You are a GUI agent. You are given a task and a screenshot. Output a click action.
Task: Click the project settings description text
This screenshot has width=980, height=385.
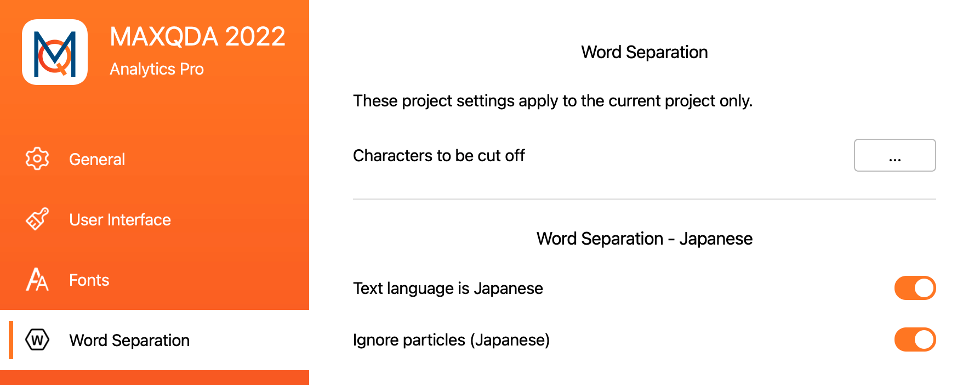(x=553, y=101)
